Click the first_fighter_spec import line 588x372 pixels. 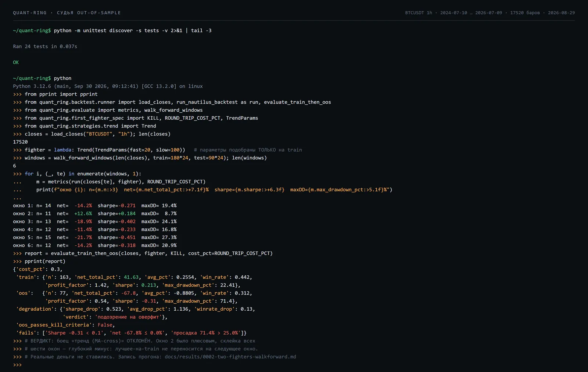pyautogui.click(x=135, y=118)
